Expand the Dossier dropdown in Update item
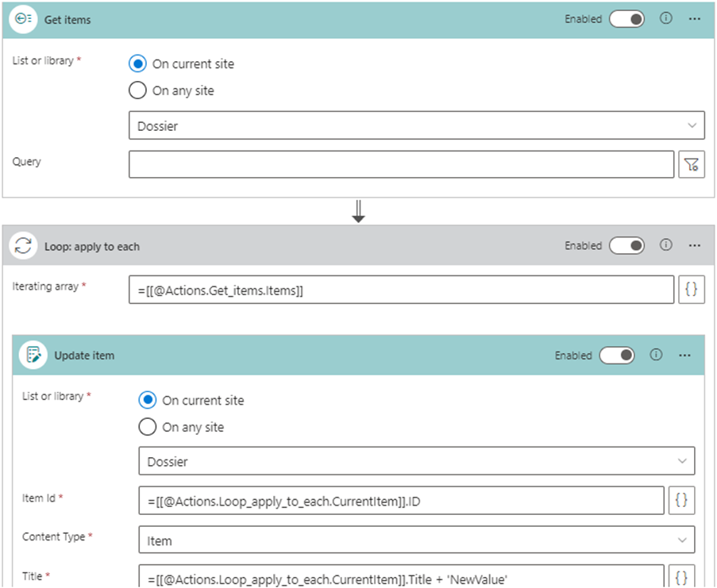The height and width of the screenshot is (588, 717). pyautogui.click(x=416, y=461)
